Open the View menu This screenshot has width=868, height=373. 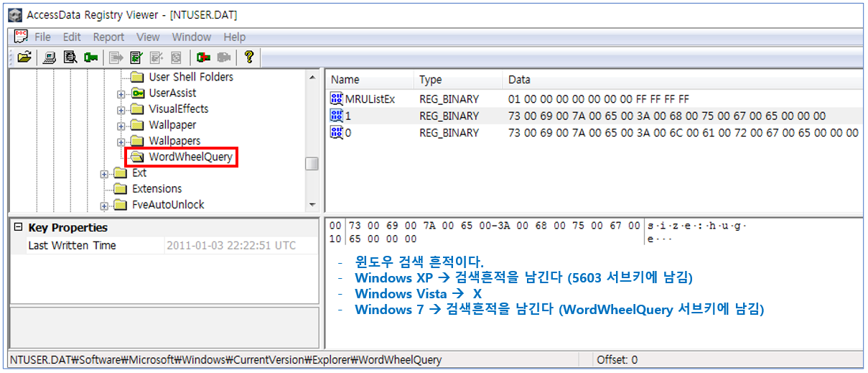tap(148, 37)
